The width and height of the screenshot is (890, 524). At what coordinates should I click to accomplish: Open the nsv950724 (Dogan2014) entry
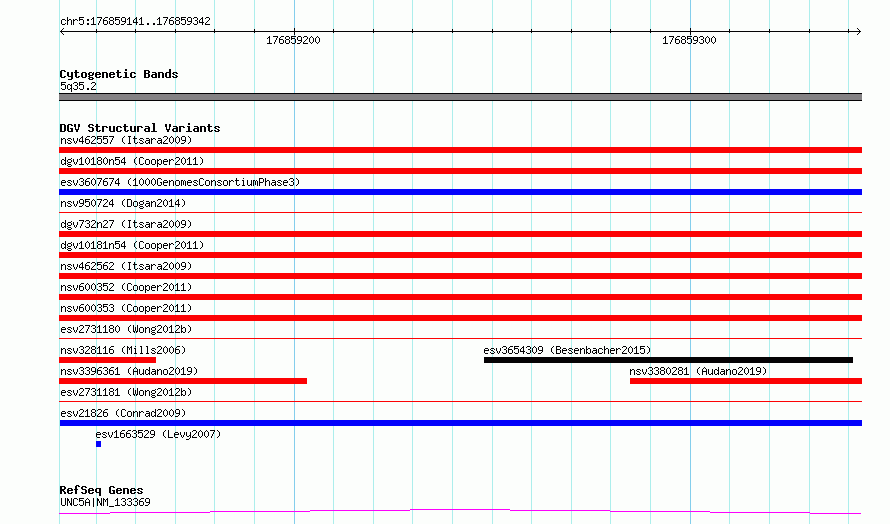point(123,203)
